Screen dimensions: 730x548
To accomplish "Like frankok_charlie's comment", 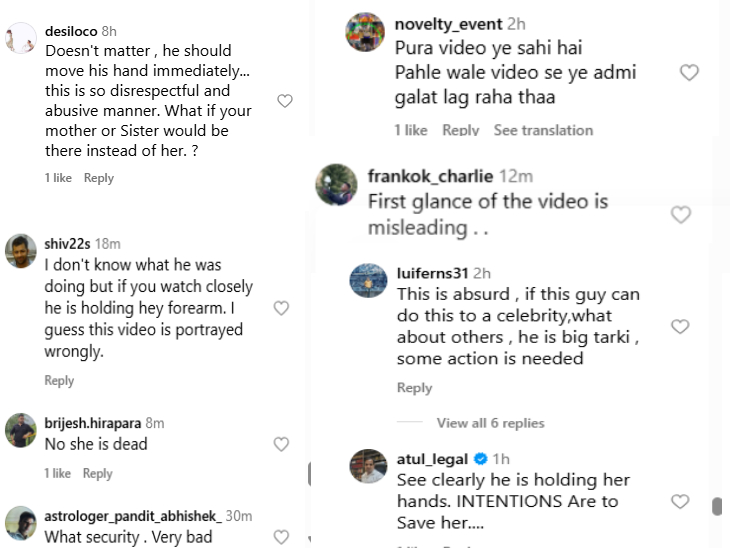I will pos(680,215).
